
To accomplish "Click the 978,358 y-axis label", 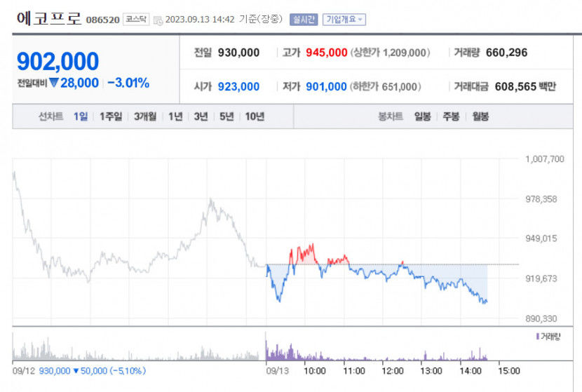I will click(x=541, y=199).
